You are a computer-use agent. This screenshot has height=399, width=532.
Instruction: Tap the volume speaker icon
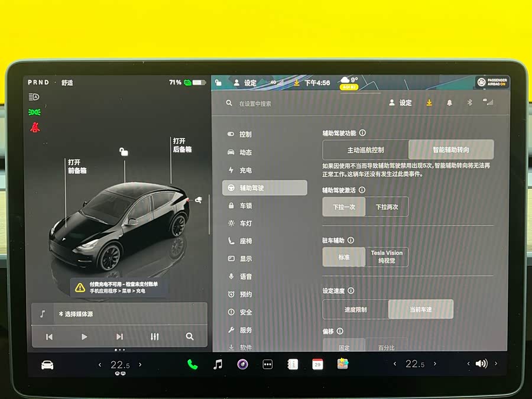coord(481,364)
